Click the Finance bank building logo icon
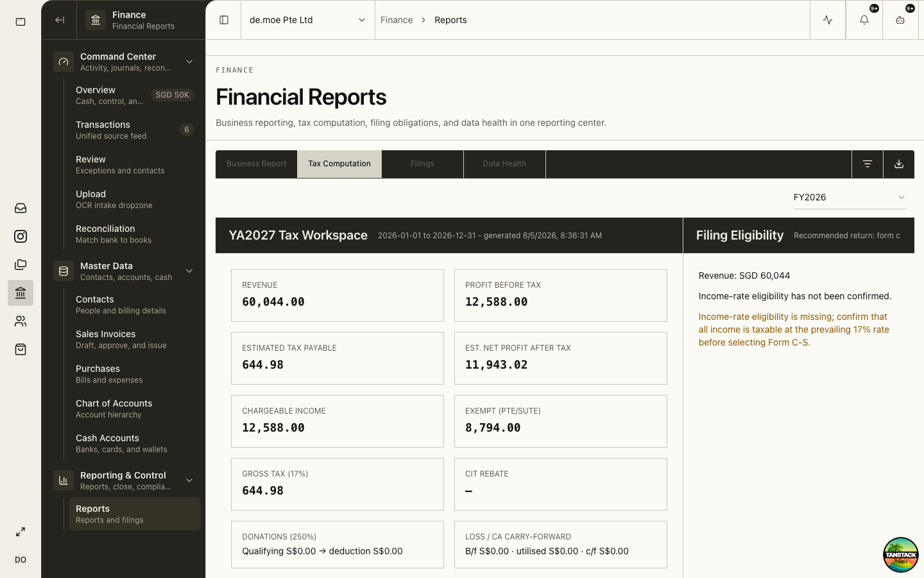The image size is (924, 578). 96,20
